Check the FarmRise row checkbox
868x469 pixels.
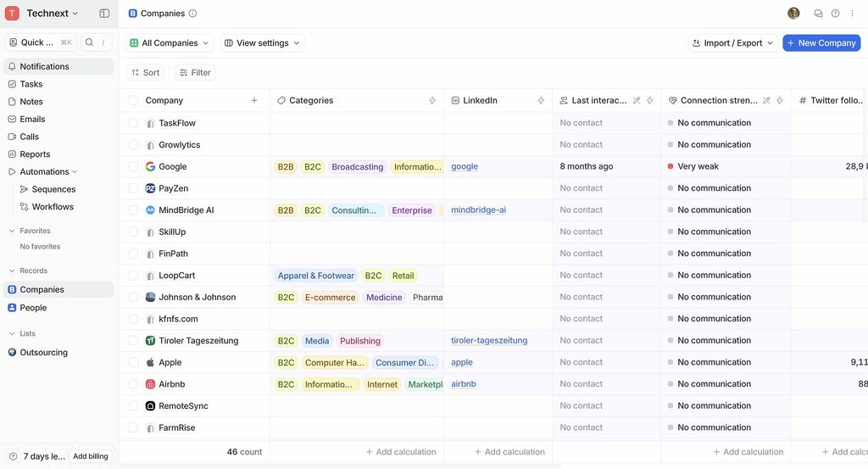133,427
